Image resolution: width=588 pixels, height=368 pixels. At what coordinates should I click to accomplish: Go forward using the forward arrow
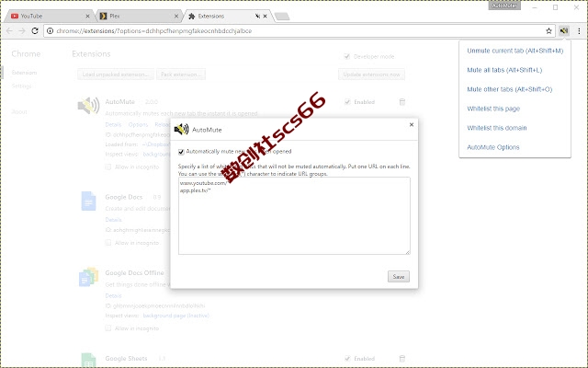(x=22, y=30)
